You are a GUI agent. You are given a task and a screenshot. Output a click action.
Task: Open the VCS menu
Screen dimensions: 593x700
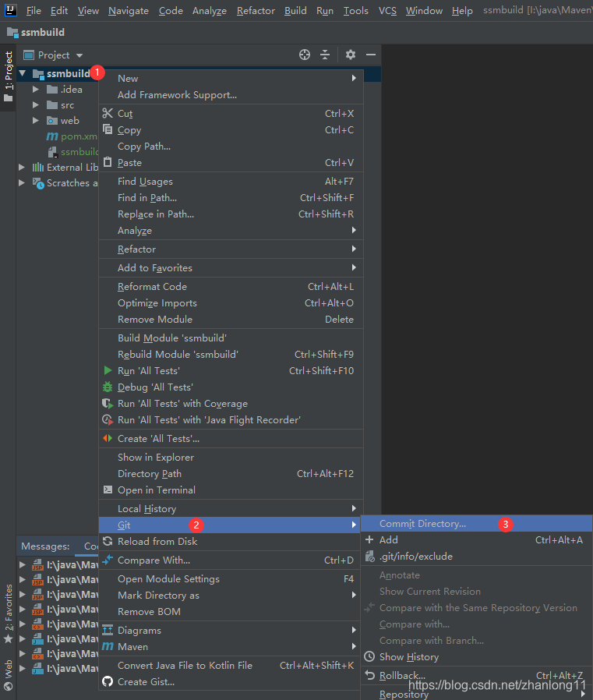(x=387, y=10)
